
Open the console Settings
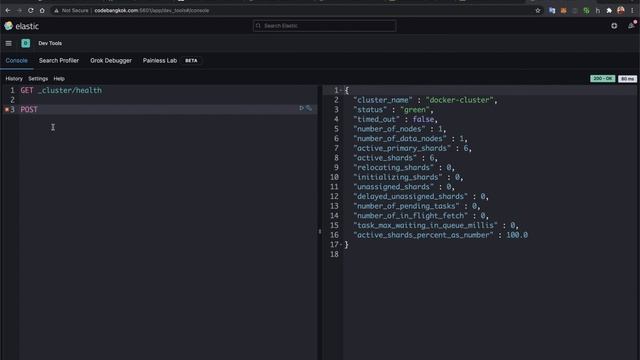coord(38,79)
